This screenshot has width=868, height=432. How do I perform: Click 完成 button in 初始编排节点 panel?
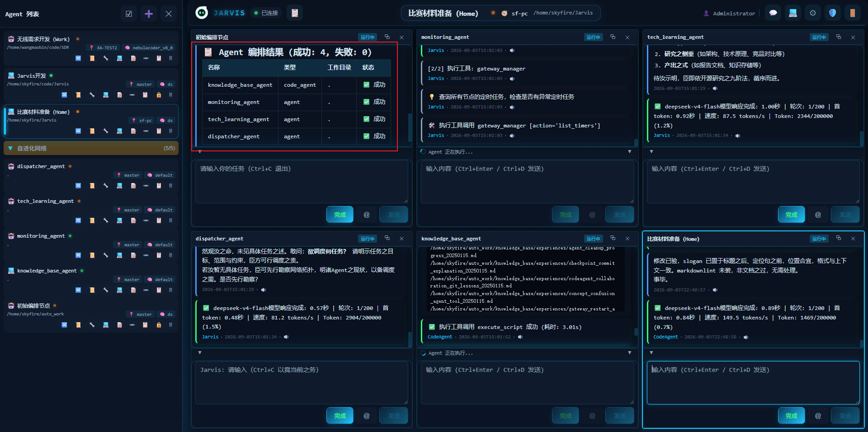click(x=340, y=215)
